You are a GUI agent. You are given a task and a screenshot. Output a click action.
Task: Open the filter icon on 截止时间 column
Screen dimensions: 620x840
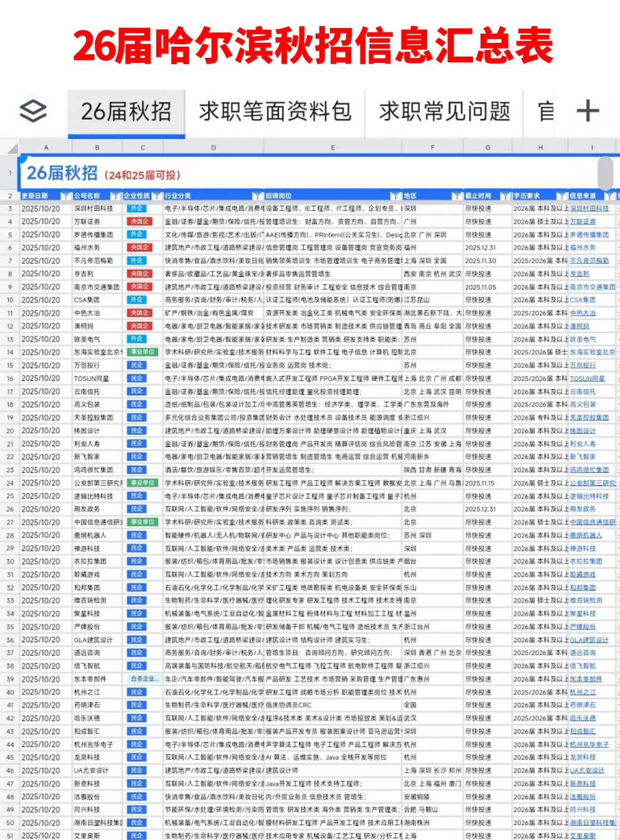pyautogui.click(x=505, y=195)
